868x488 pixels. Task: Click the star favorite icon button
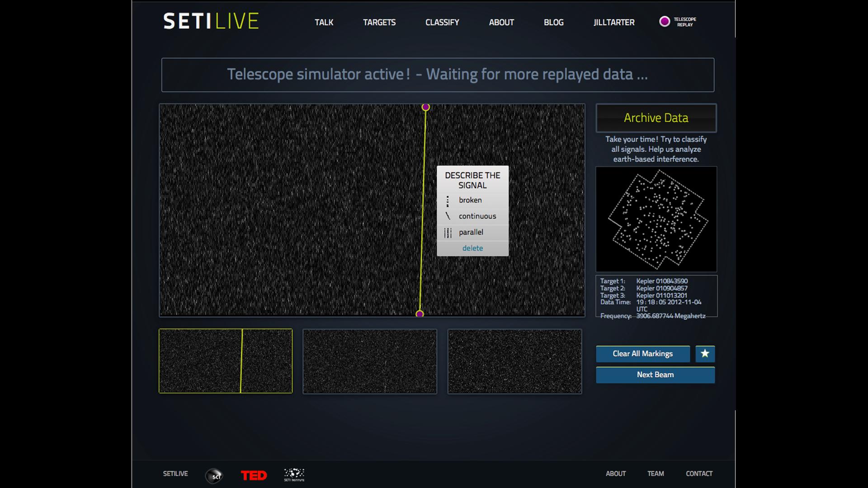[x=705, y=354]
